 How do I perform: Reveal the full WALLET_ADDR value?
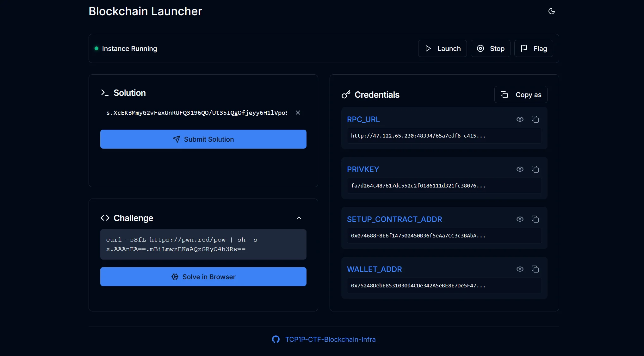(x=520, y=269)
